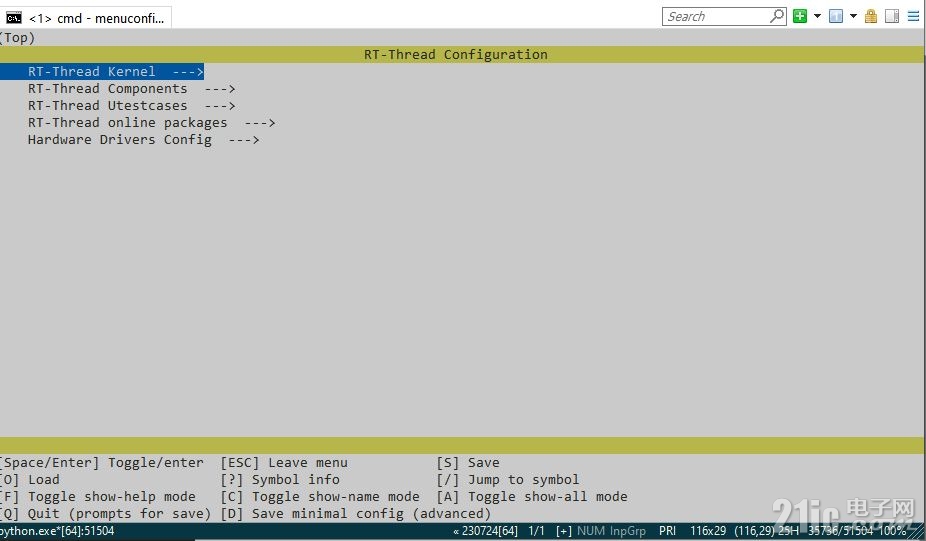
Task: Click the [C] Toggle show-name mode hint
Action: [x=320, y=497]
